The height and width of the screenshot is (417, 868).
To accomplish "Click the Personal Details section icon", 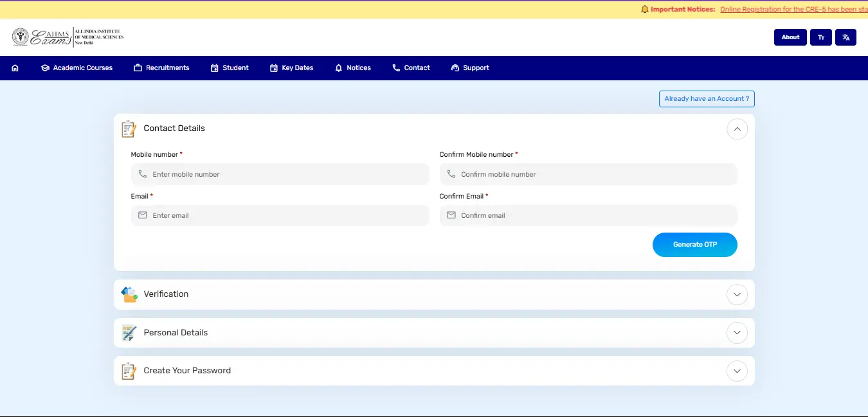I will [129, 333].
